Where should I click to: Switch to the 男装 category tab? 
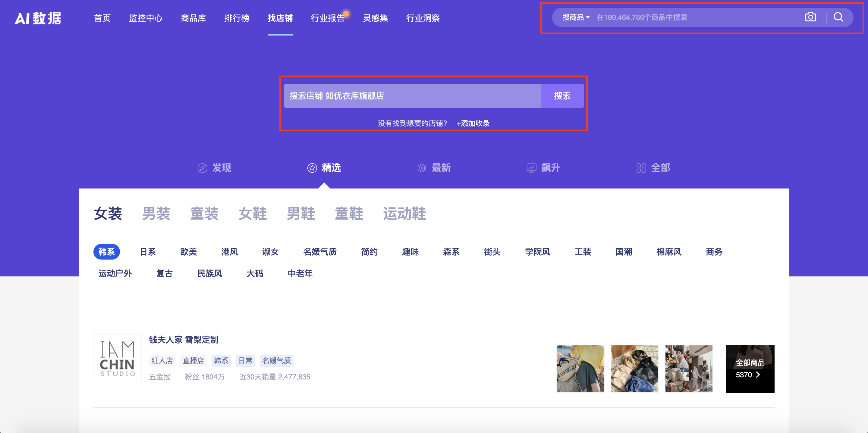click(x=156, y=213)
